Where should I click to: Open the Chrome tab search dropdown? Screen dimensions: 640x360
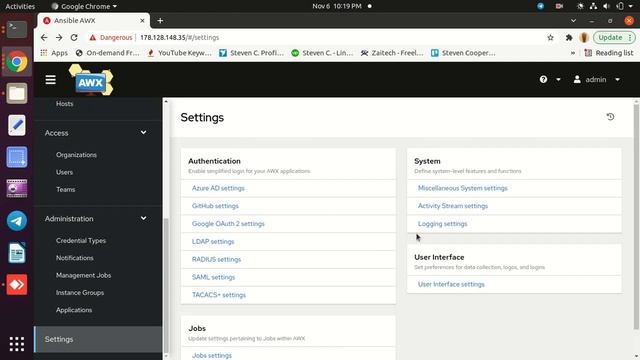(x=573, y=21)
